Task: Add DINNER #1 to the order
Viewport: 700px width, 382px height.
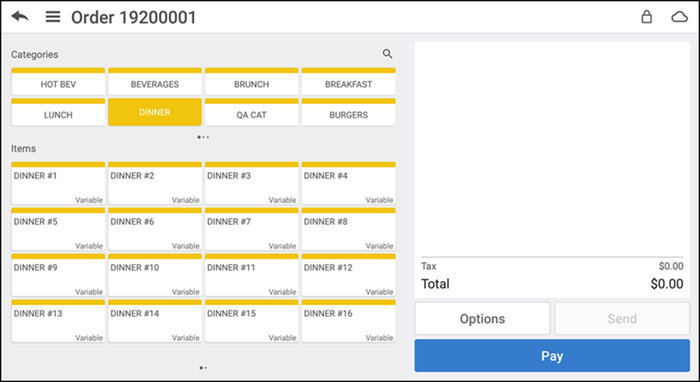Action: click(x=58, y=183)
